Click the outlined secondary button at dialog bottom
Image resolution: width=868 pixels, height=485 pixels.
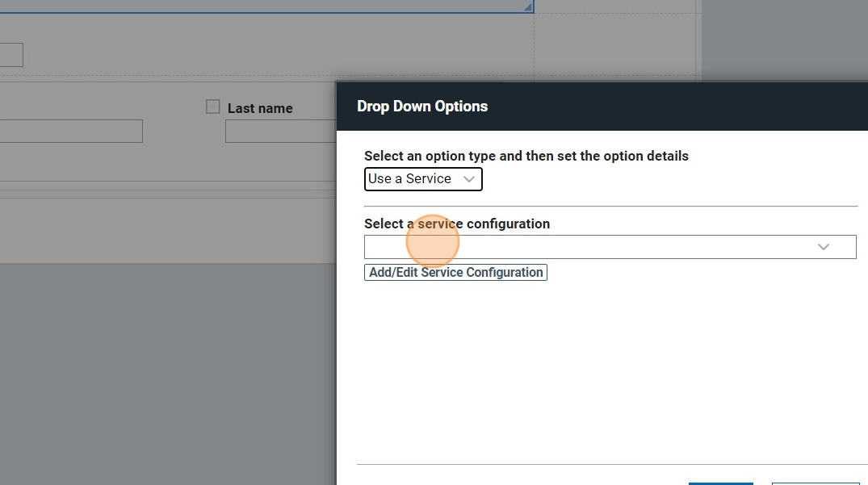tap(814, 483)
